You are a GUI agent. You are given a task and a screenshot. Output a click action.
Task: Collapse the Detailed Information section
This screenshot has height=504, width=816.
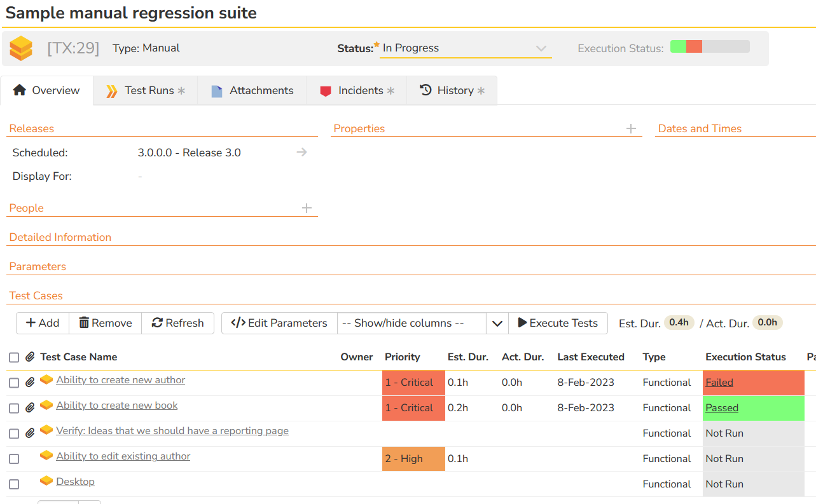pyautogui.click(x=60, y=238)
